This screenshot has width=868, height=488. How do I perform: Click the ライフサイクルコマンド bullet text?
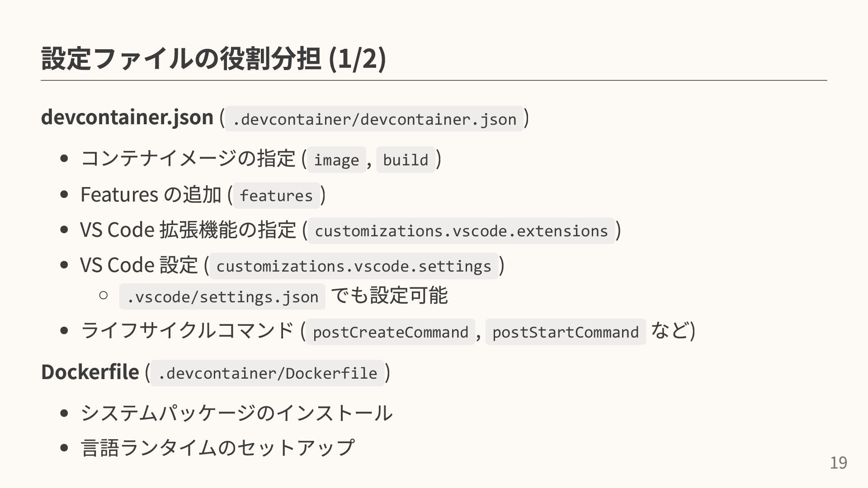[x=188, y=331]
